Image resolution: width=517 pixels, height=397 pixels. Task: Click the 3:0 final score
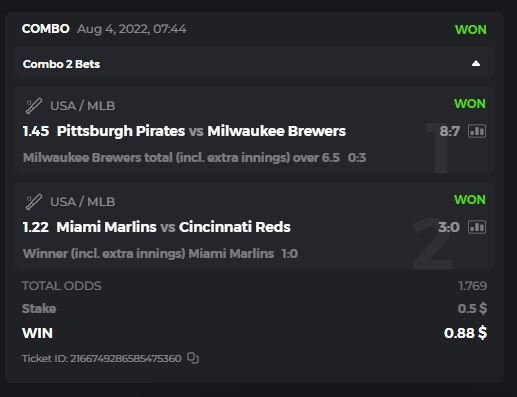[449, 227]
